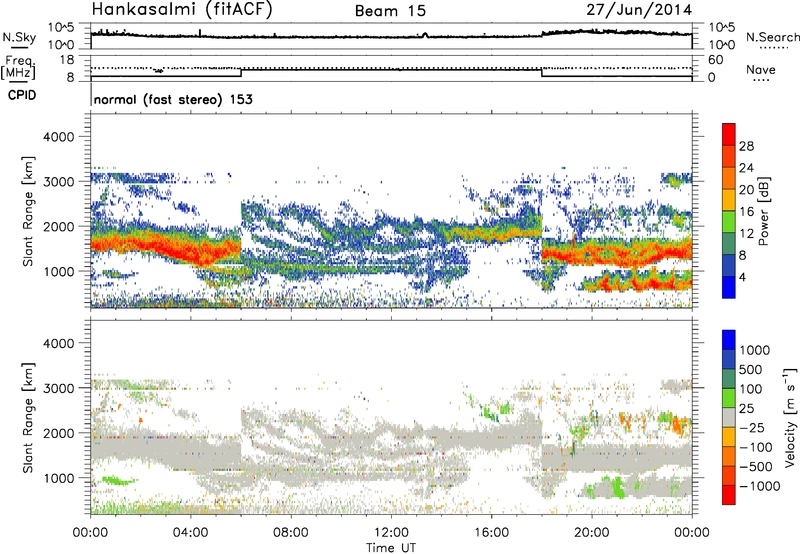Screen dimensions: 800x554
Task: Select the '28' label on power scale
Action: 746,146
